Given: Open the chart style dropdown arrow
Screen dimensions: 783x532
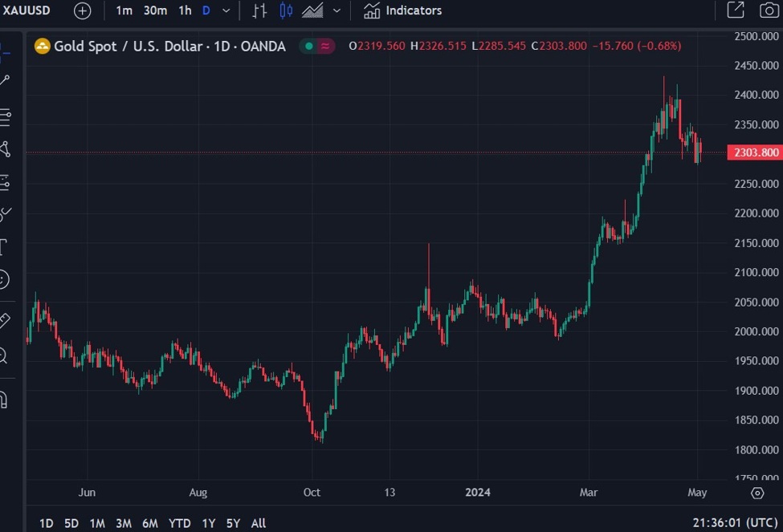Looking at the screenshot, I should (x=336, y=10).
